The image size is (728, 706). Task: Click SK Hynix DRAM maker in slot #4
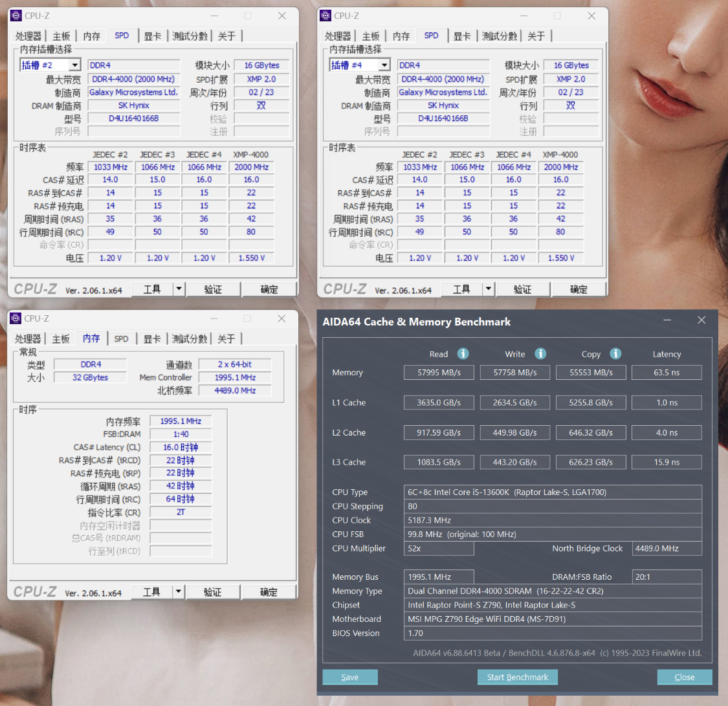[443, 105]
